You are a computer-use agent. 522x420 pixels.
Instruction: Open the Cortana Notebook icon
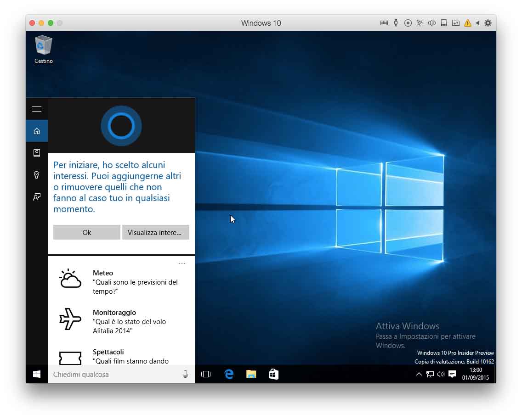(x=37, y=153)
